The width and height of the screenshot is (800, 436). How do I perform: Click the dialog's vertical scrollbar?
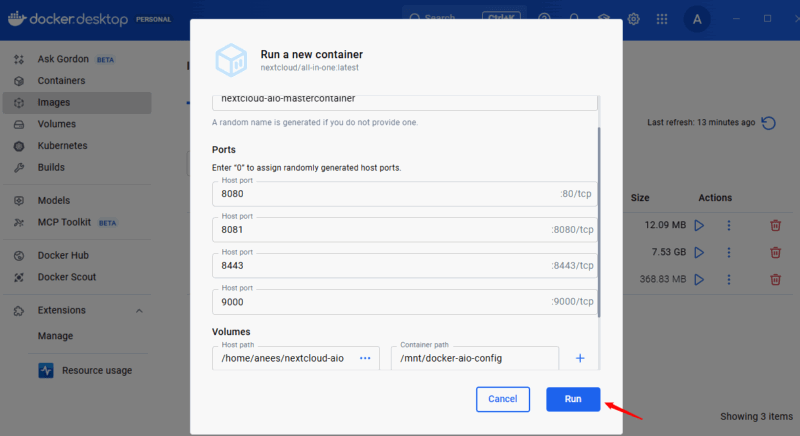(599, 222)
